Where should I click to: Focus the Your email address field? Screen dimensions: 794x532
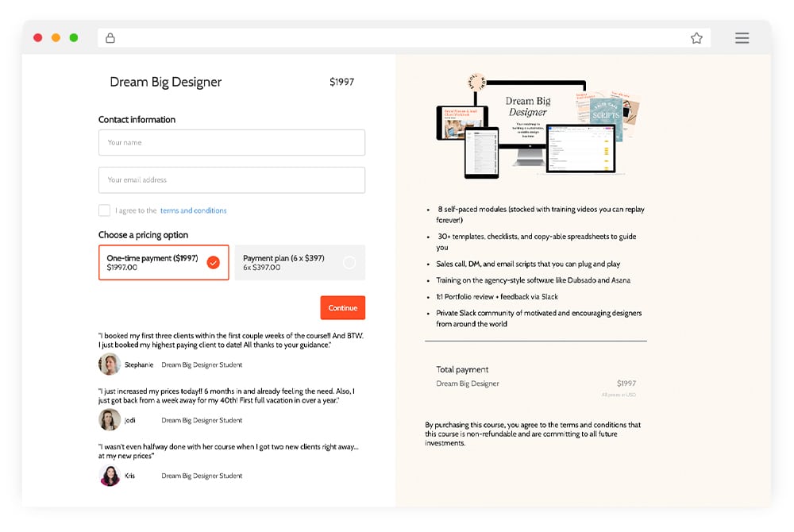[x=231, y=179]
